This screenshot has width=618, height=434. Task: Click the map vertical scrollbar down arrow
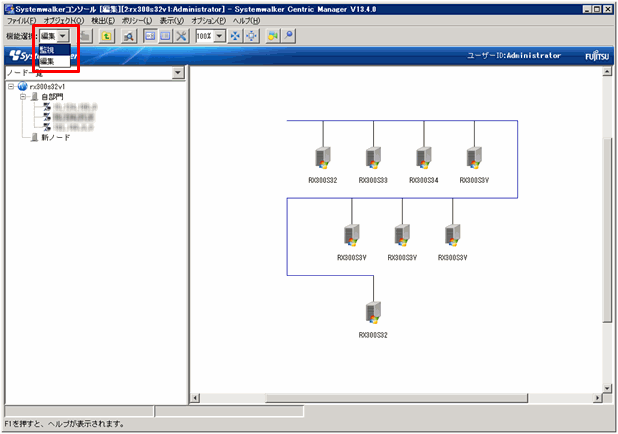[x=607, y=388]
